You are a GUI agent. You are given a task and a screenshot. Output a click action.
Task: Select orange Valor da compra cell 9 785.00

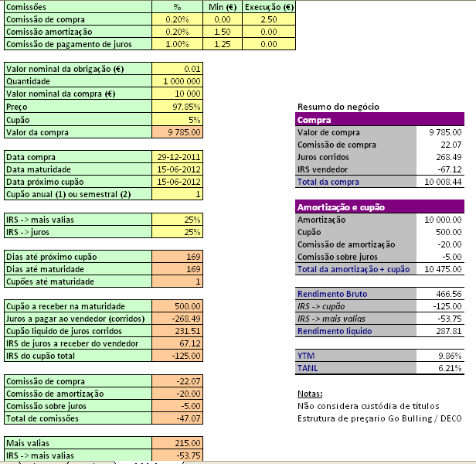click(177, 132)
